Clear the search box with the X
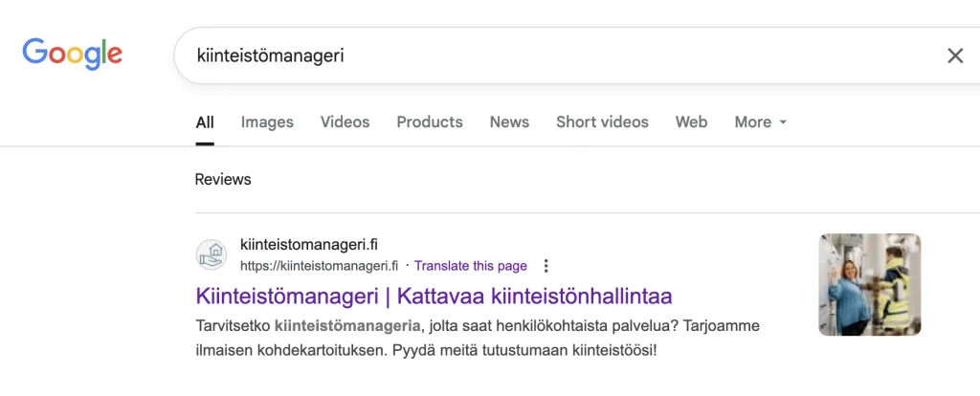 pos(954,55)
